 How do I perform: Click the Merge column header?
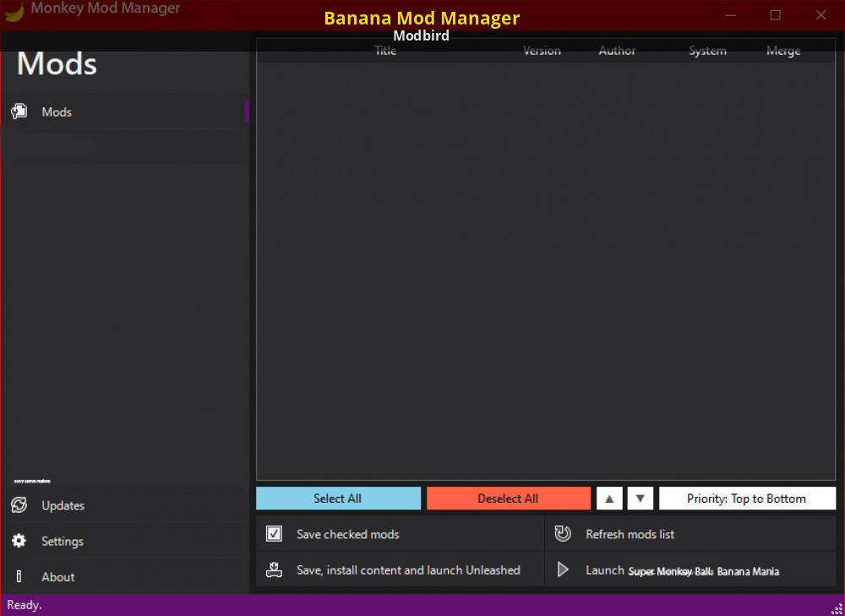tap(782, 51)
